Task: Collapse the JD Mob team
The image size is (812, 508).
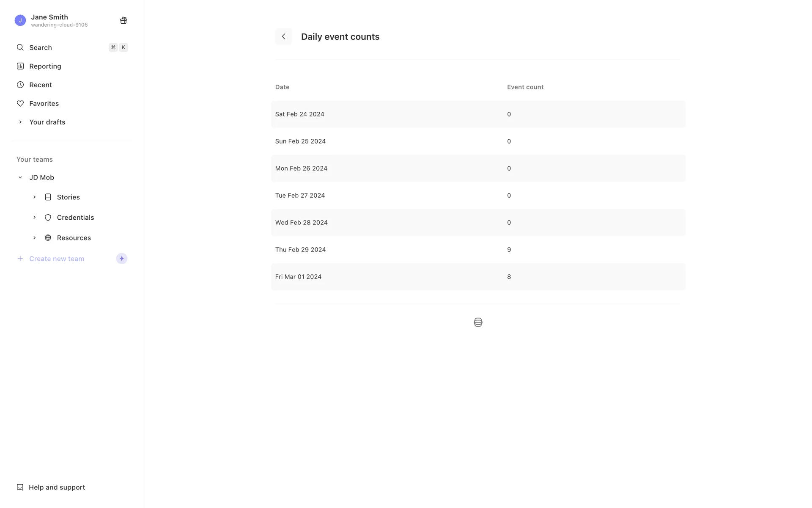Action: click(20, 177)
